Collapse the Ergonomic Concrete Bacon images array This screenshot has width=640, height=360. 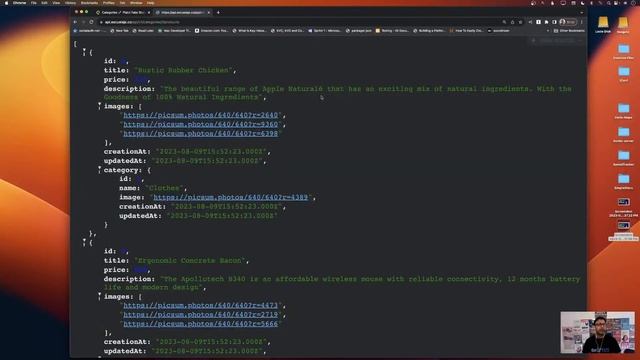[x=99, y=296]
